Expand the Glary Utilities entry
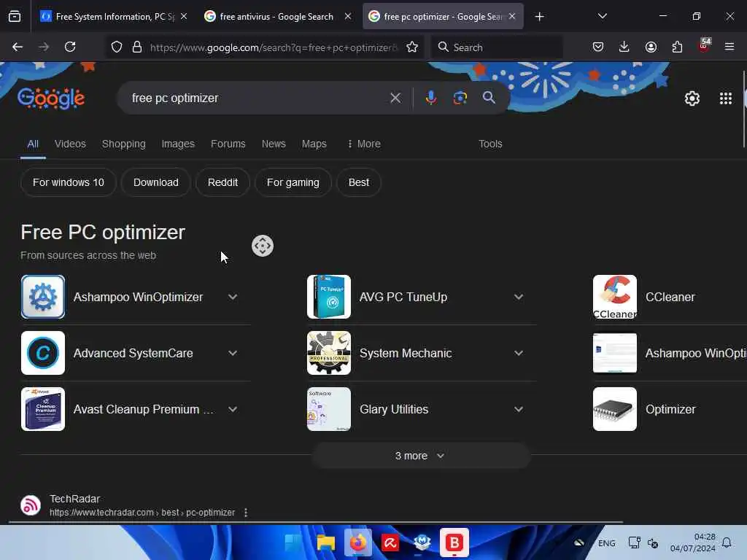Viewport: 747px width, 560px height. click(x=519, y=410)
